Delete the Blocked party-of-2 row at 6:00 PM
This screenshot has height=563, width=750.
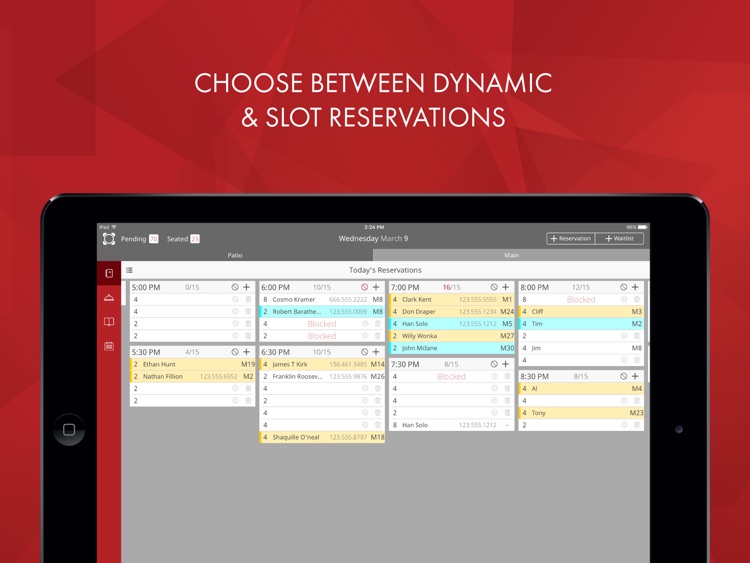click(x=378, y=336)
